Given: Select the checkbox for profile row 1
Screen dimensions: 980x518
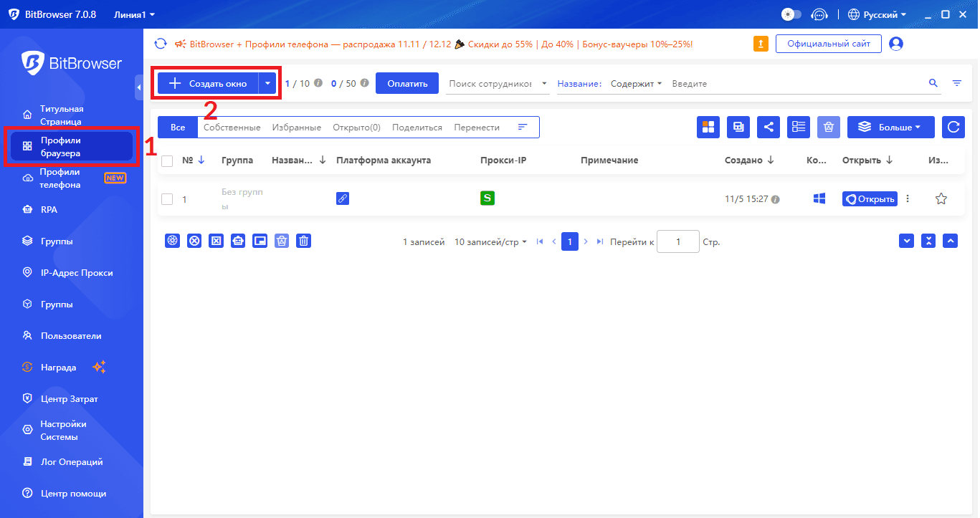Looking at the screenshot, I should click(167, 199).
